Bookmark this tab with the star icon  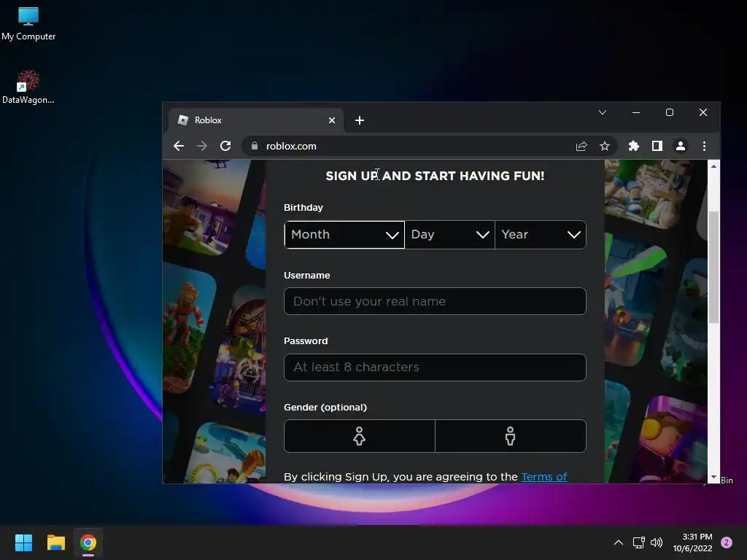[x=605, y=146]
